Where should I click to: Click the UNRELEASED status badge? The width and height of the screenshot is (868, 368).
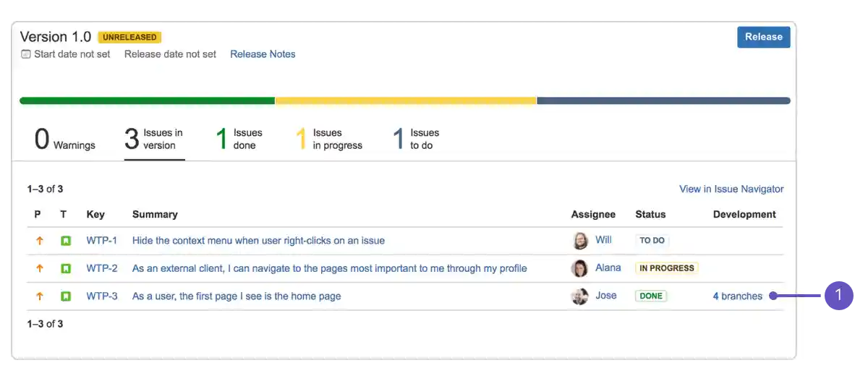click(129, 37)
